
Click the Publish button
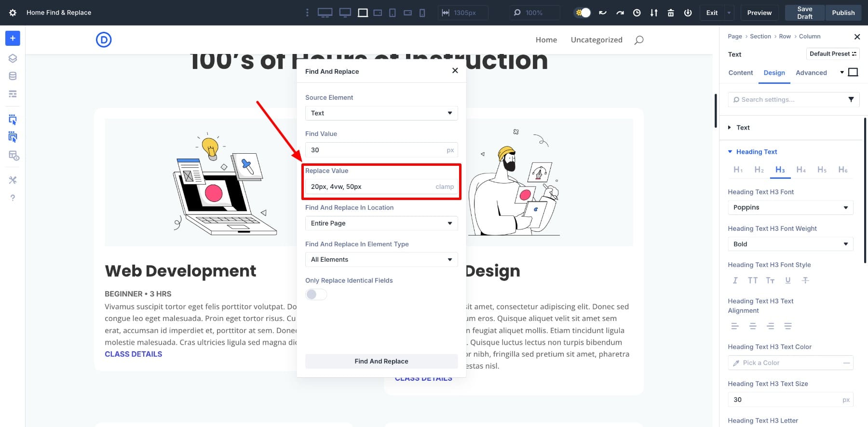pos(843,13)
